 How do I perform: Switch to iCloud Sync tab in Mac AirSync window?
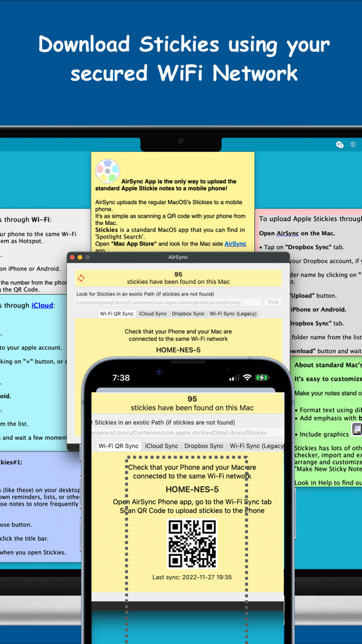pyautogui.click(x=153, y=313)
